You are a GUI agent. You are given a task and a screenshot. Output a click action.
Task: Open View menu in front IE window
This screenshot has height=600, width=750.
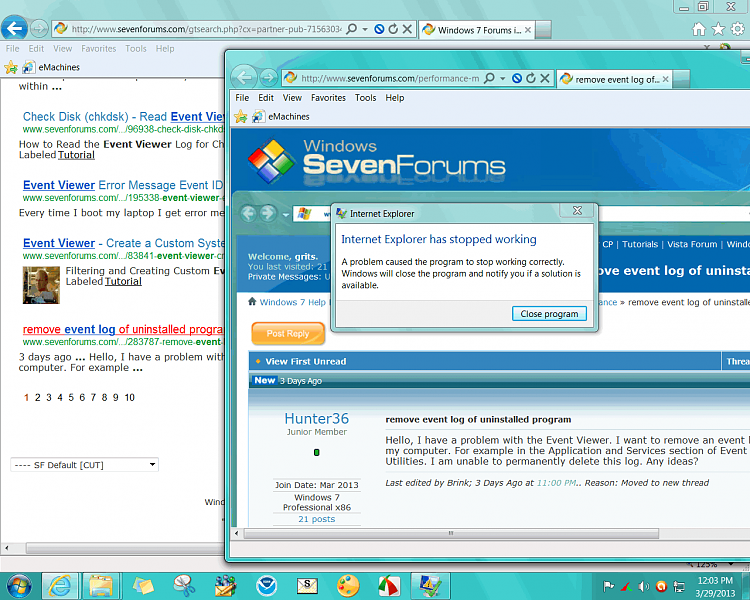tap(292, 98)
